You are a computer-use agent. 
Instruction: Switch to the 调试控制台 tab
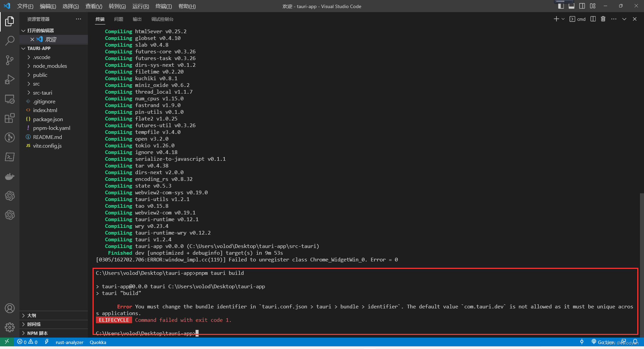(162, 19)
